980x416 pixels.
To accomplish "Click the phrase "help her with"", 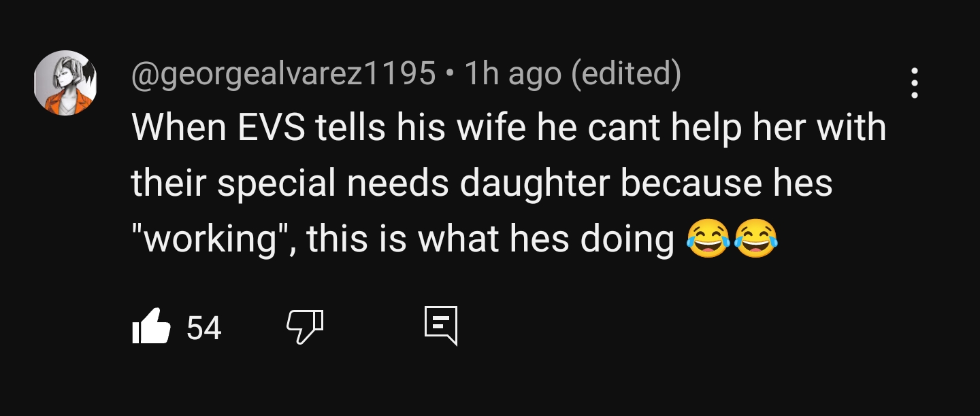I will click(x=774, y=128).
